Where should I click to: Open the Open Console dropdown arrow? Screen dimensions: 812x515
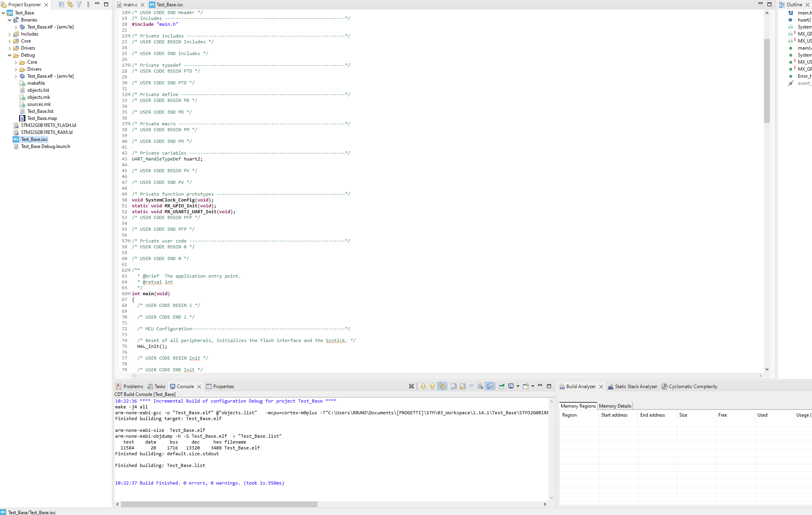click(533, 386)
